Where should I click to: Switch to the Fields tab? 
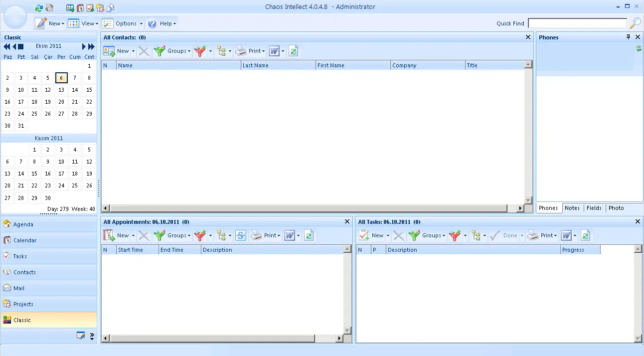pyautogui.click(x=594, y=208)
